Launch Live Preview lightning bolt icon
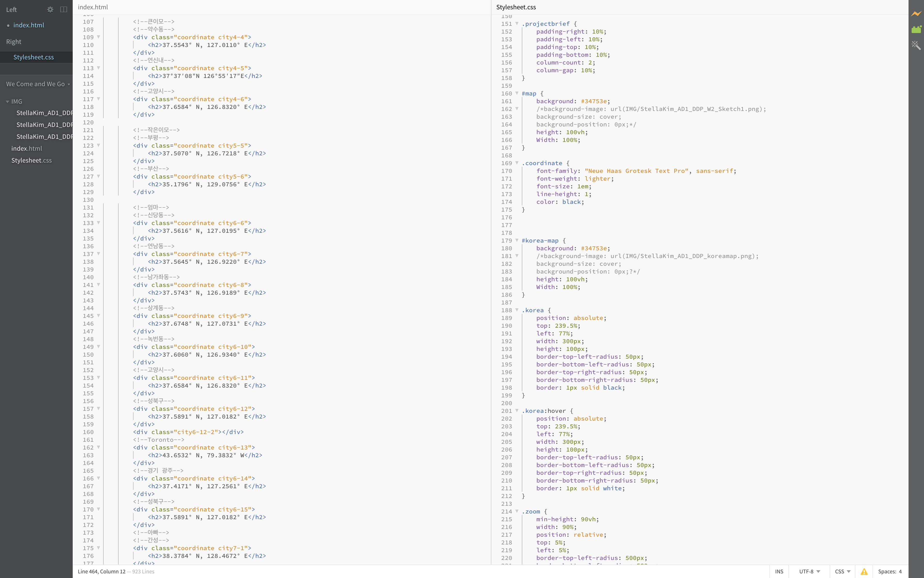 (916, 14)
